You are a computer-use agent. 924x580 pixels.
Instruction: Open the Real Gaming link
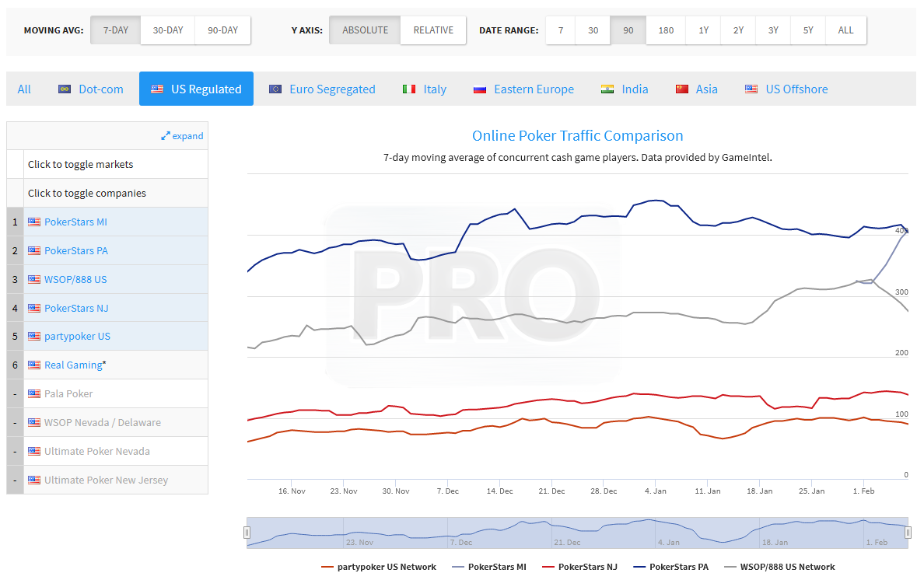pos(73,365)
